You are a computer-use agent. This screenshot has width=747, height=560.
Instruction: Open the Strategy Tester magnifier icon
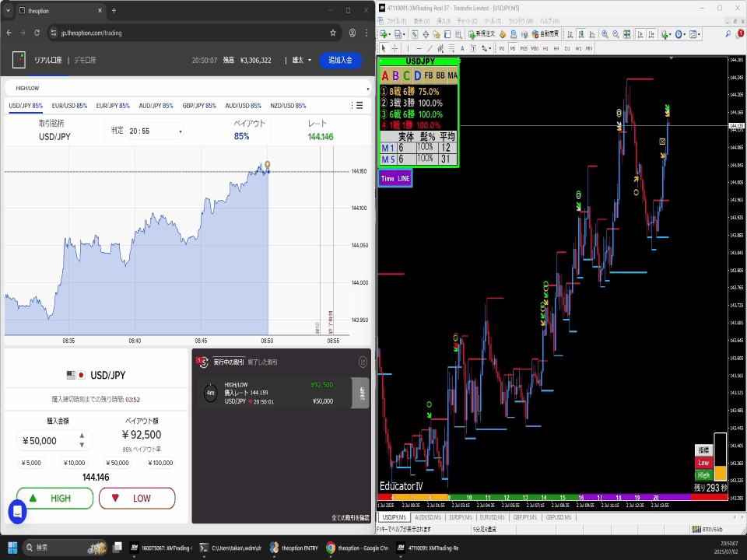tap(458, 34)
